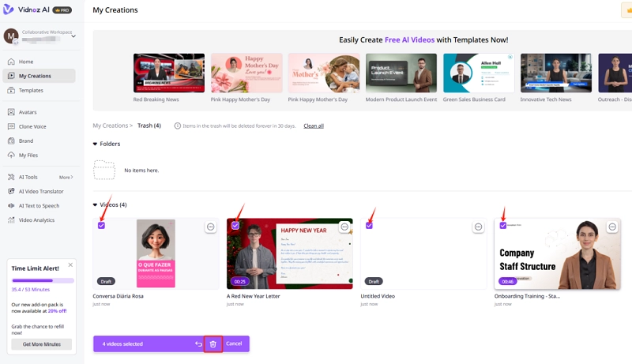This screenshot has height=364, width=632.
Task: Select the Red Breaking News template thumbnail
Action: tap(169, 73)
